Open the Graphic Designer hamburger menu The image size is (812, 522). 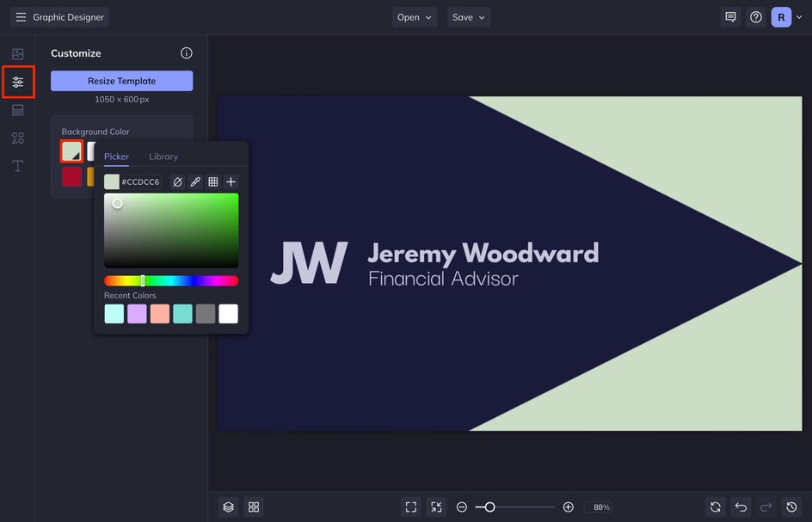pyautogui.click(x=21, y=17)
